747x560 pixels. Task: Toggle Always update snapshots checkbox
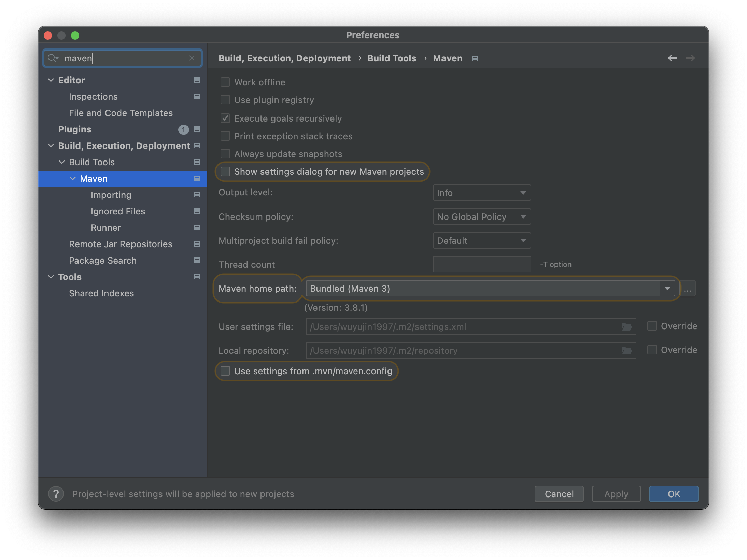click(x=225, y=154)
